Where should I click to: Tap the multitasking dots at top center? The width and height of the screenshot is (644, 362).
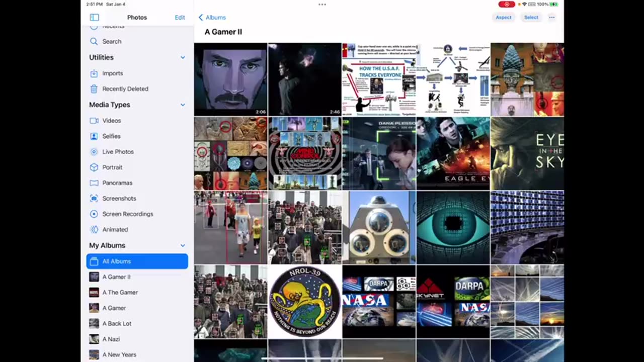point(322,4)
